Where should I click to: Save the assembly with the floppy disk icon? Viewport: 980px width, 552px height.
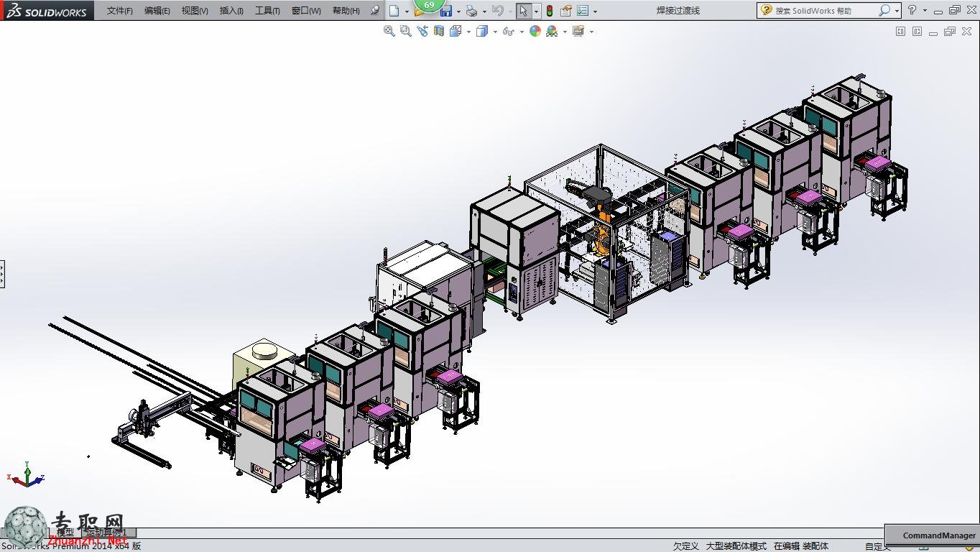[x=445, y=11]
